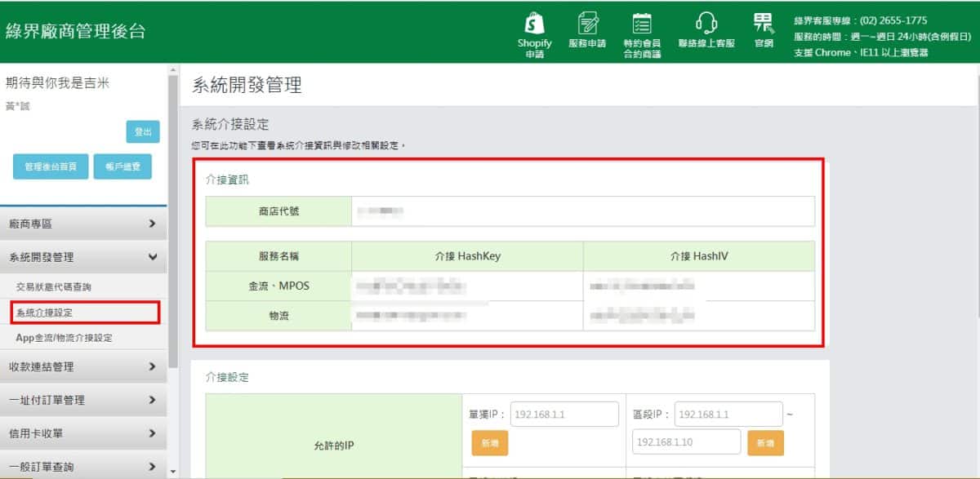980x479 pixels.
Task: Click 新增 button beside 區段IP end field
Action: 765,442
